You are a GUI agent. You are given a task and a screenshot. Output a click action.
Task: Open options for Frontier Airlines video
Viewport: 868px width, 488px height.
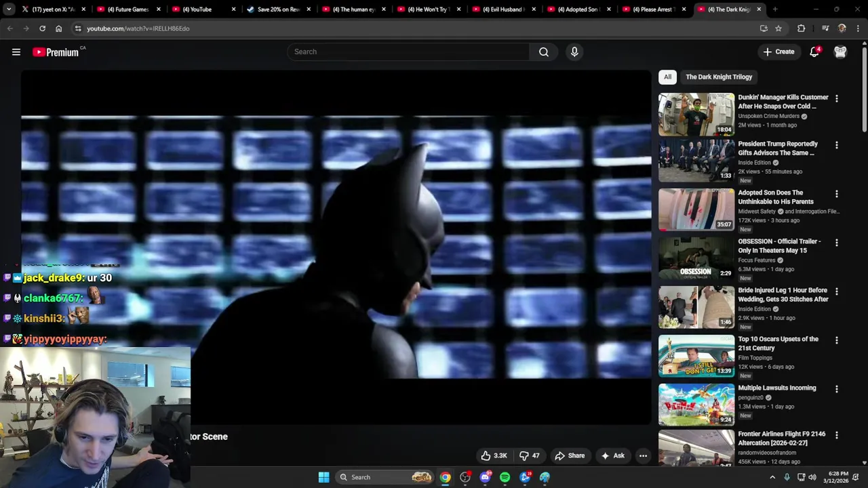tap(836, 435)
